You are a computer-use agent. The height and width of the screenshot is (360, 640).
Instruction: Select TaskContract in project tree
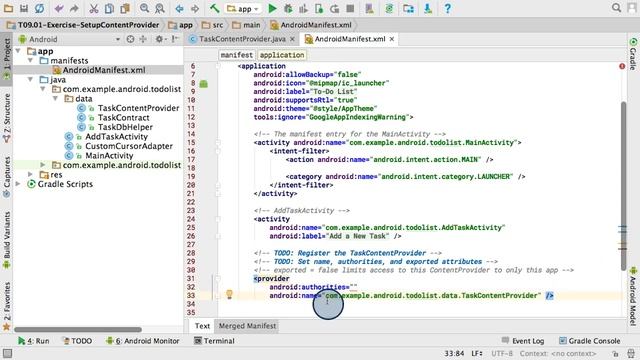[x=123, y=118]
